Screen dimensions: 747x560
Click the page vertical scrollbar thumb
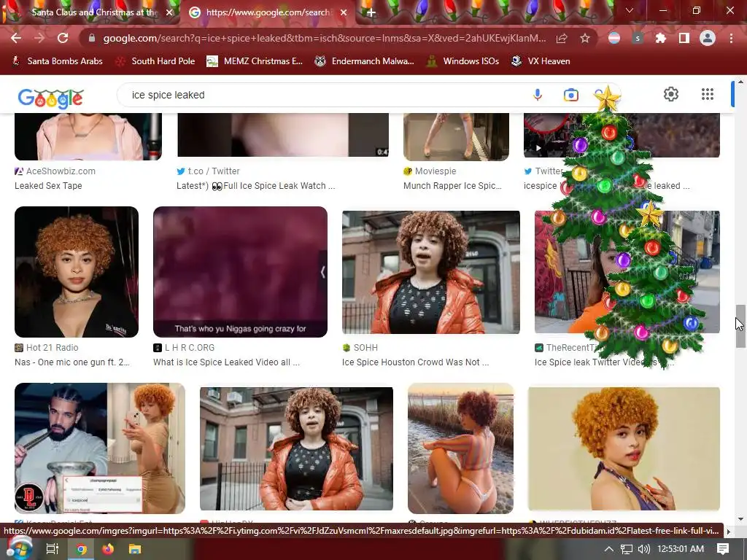[740, 326]
